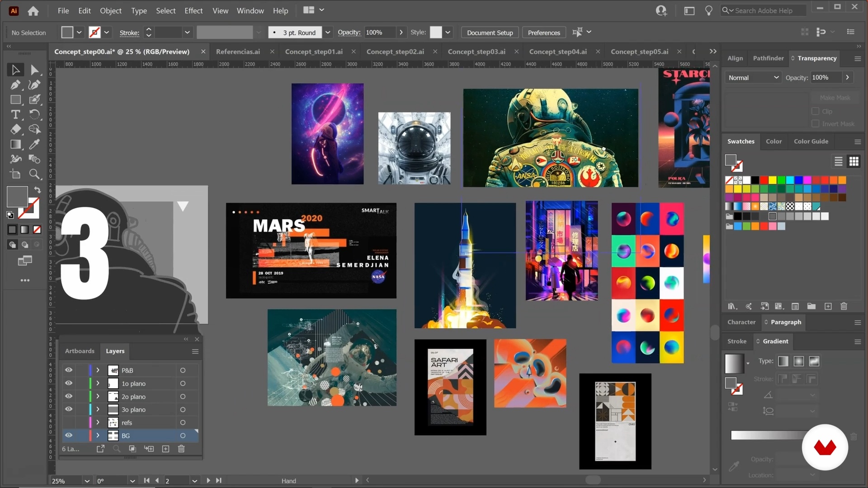Target the BG layer circle

tap(183, 436)
